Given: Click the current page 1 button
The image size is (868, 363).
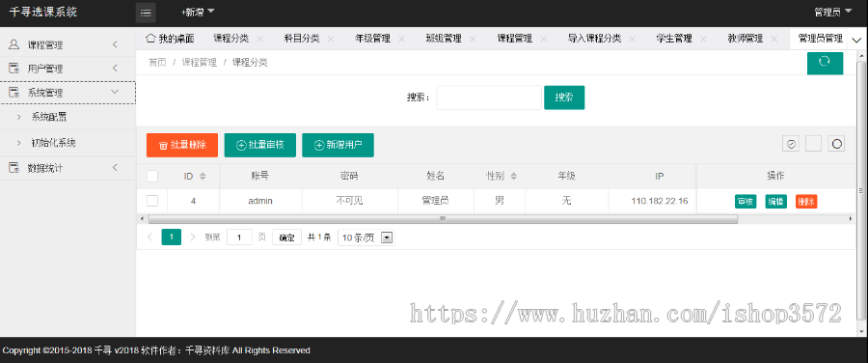Looking at the screenshot, I should pyautogui.click(x=171, y=237).
